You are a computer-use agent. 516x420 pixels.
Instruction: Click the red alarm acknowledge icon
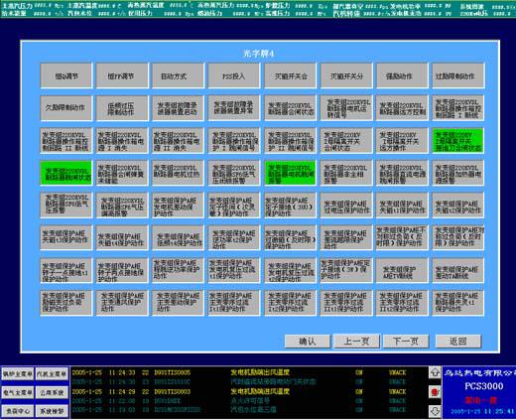(x=435, y=392)
